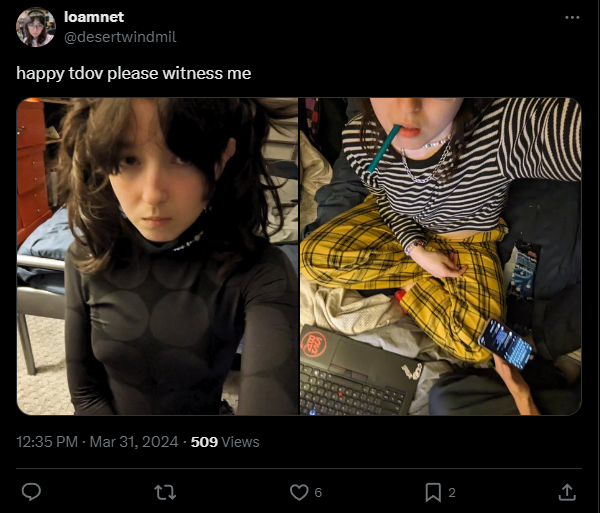Screen dimensions: 600x513
Task: Open the share upload icon
Action: pos(567,492)
